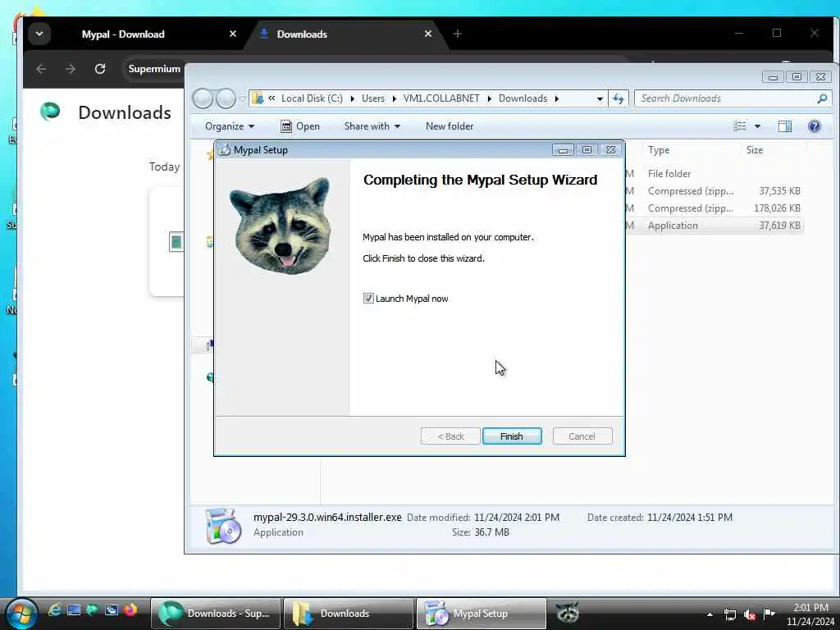Click the muted volume tray icon
Screen dimensions: 840x630
(750, 614)
